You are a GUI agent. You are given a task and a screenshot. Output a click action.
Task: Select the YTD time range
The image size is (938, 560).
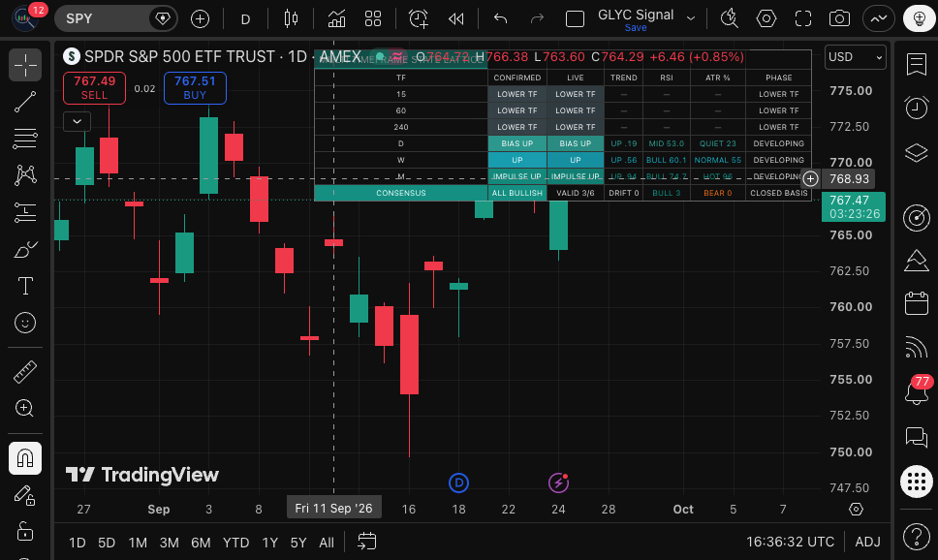click(x=235, y=543)
